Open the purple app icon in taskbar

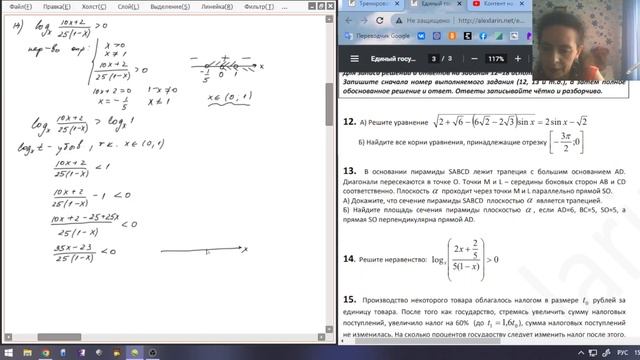click(81, 353)
